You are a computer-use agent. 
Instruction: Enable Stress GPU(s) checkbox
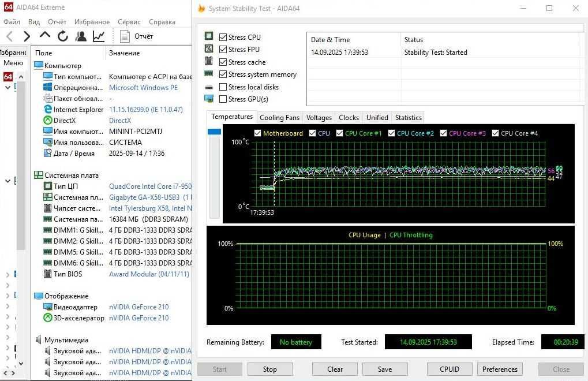[223, 99]
